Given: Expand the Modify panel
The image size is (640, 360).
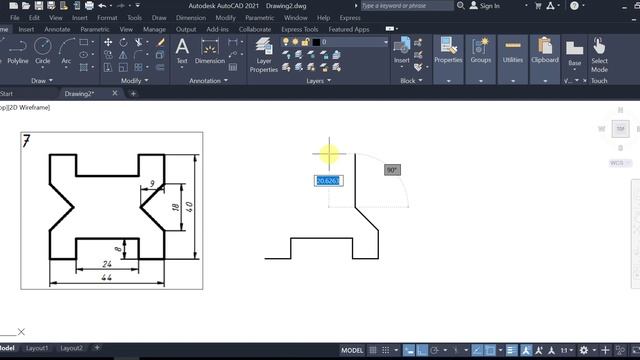Looking at the screenshot, I should tap(135, 81).
